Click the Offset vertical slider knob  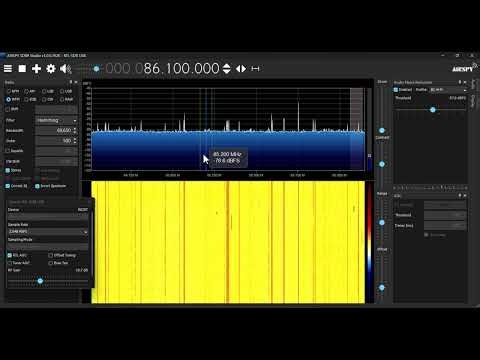pyautogui.click(x=382, y=287)
